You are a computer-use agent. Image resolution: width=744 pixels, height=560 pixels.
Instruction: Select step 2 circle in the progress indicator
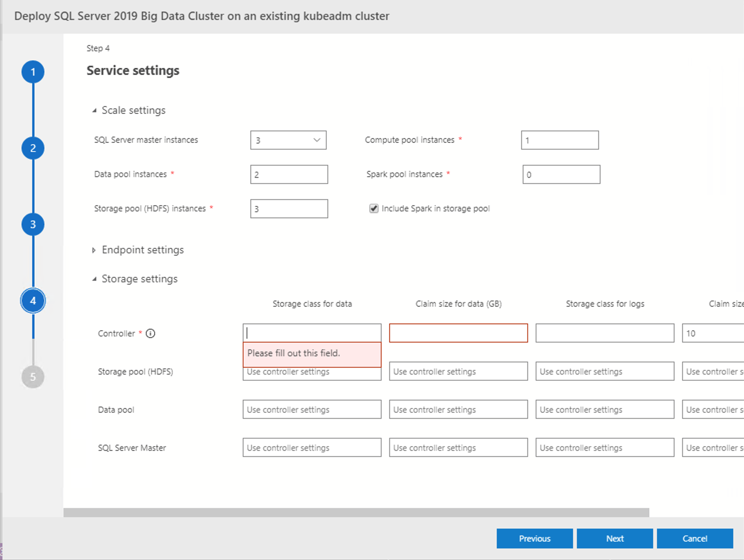tap(33, 148)
